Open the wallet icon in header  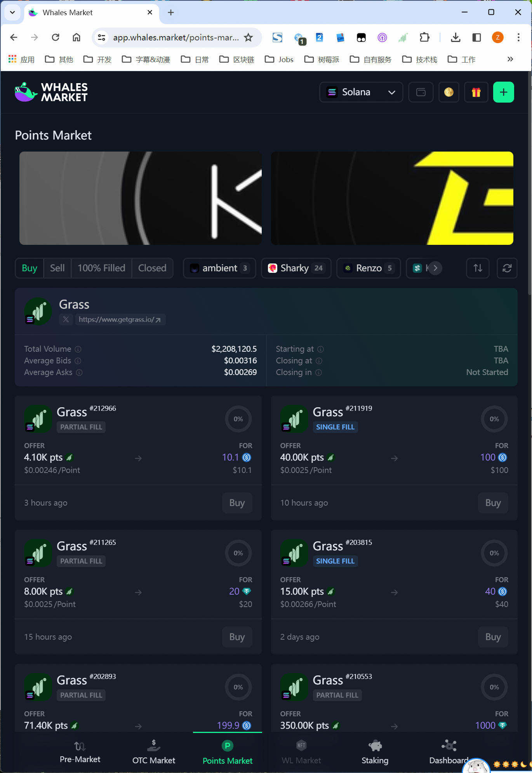click(421, 92)
